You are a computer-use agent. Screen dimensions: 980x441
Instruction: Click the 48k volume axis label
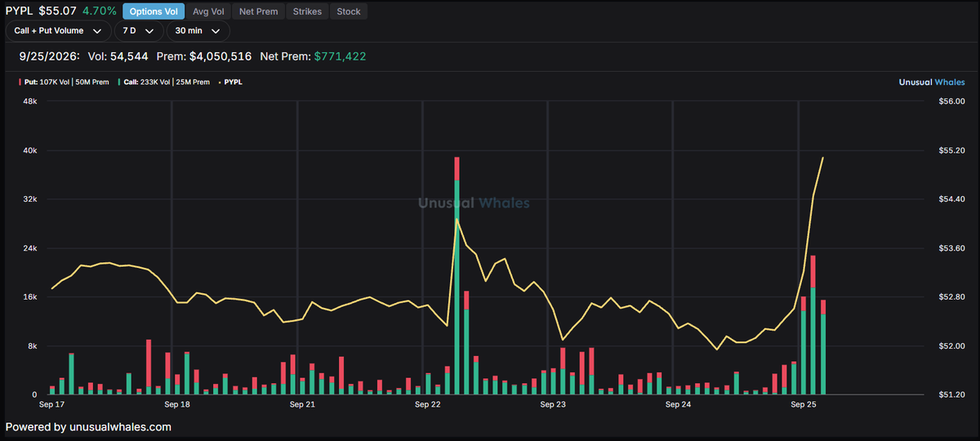click(x=30, y=102)
